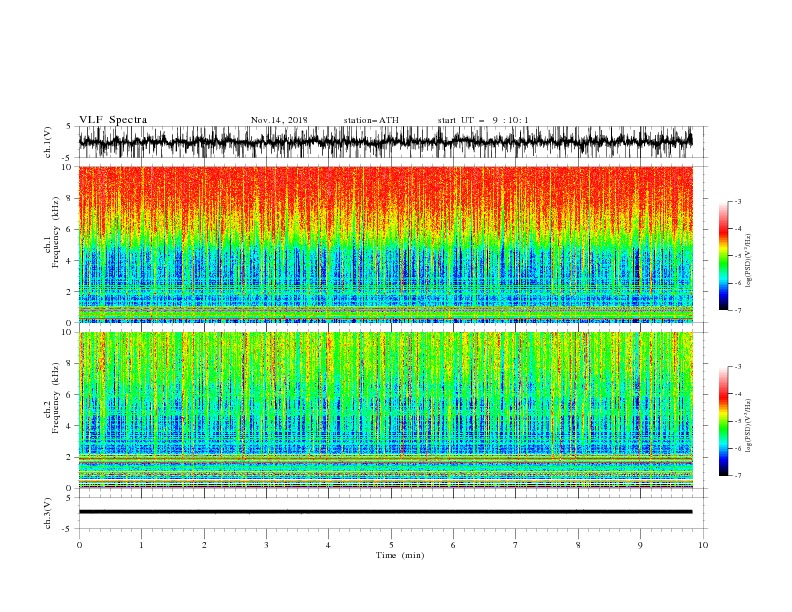Click time axis tick label "9"
This screenshot has height=612, width=792.
pos(640,545)
